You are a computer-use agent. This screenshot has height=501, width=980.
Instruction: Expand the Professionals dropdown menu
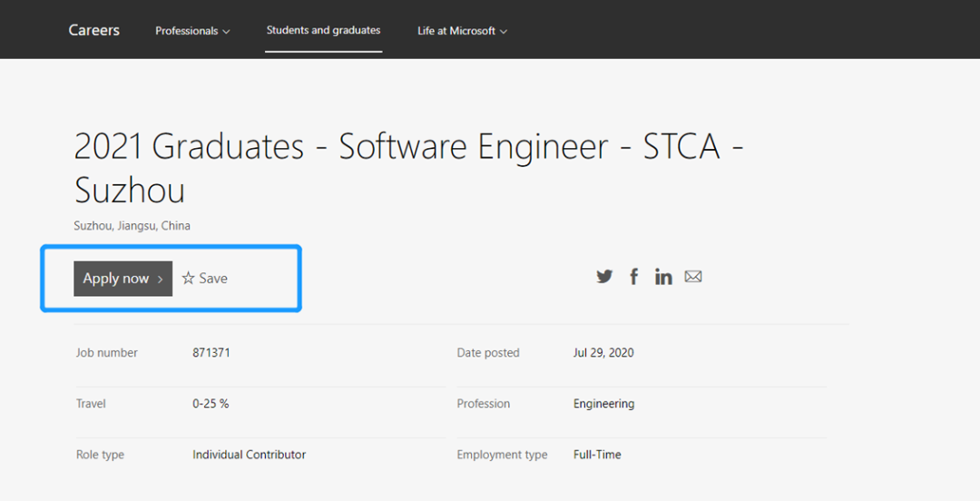pyautogui.click(x=191, y=31)
